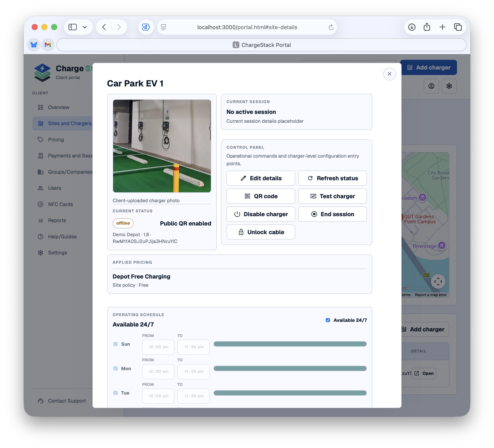Click Mon FROM time field
Screen dimensions: 494x448
click(x=158, y=371)
